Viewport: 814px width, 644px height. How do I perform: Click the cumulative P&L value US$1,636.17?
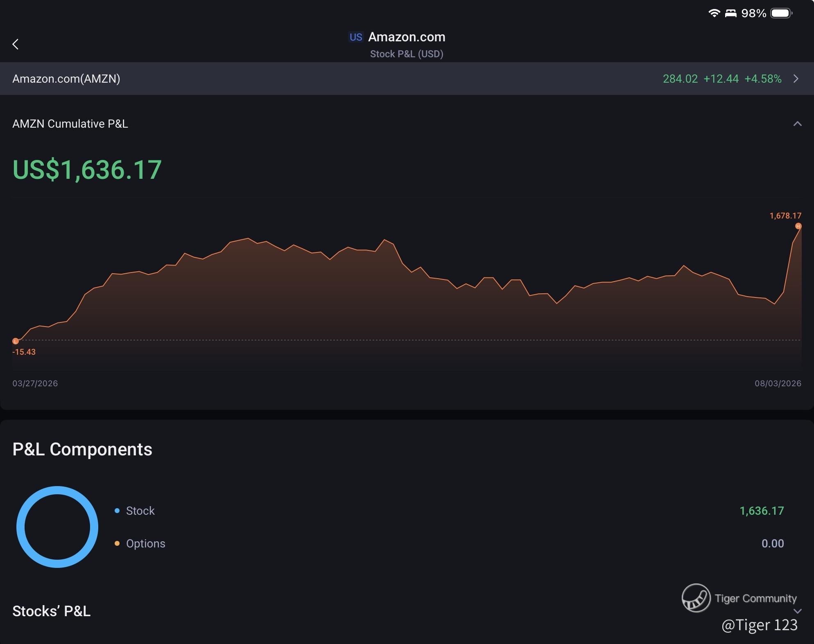tap(87, 170)
